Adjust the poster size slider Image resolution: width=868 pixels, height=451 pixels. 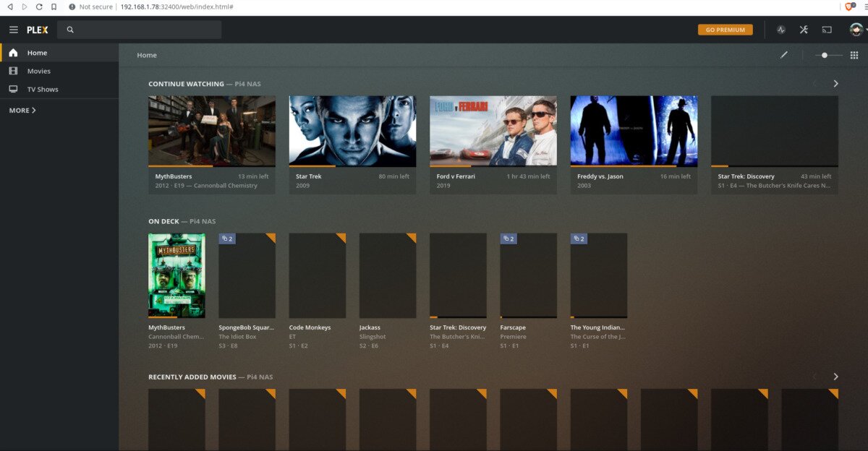(x=825, y=55)
